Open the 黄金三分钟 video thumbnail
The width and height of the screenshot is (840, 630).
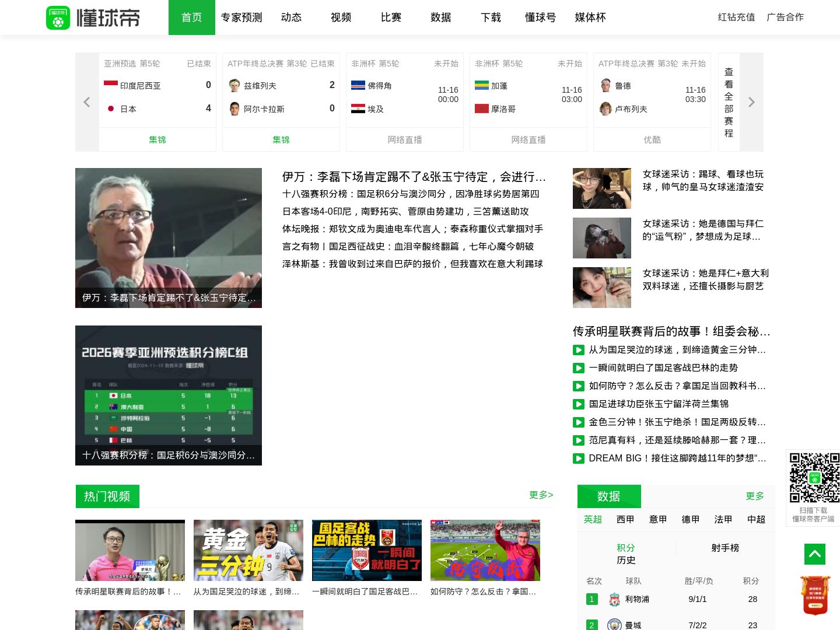(x=249, y=550)
